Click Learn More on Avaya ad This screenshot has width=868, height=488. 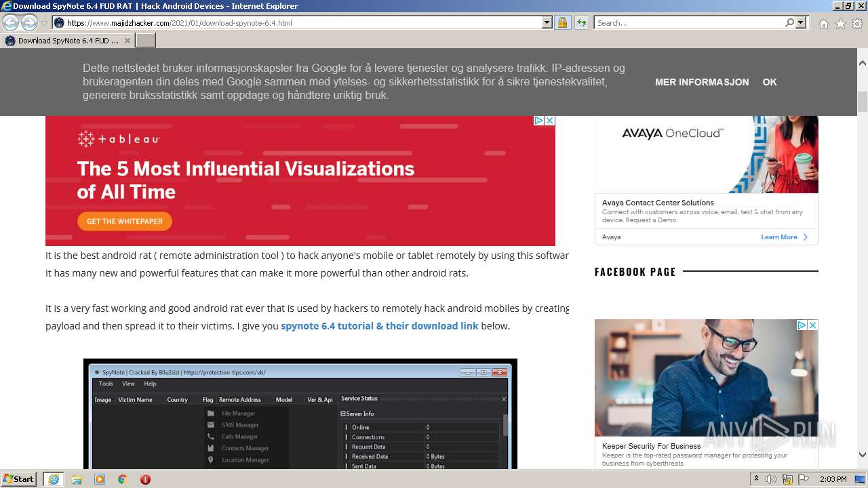click(x=785, y=237)
